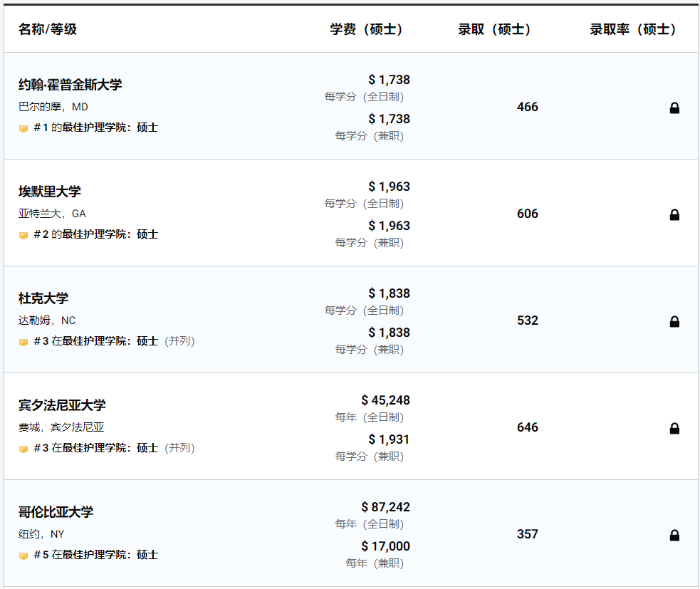Click the #2 ranking badge icon
The image size is (700, 589).
tap(23, 235)
